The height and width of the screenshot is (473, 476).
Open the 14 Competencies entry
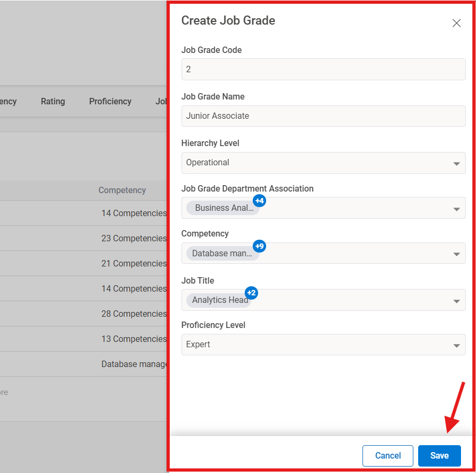tap(133, 213)
